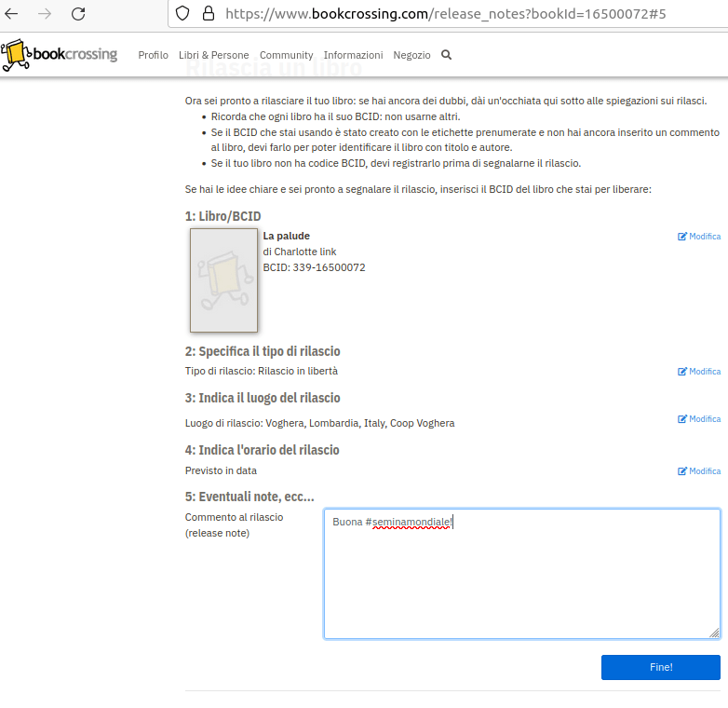This screenshot has height=708, width=728.
Task: Open the Profilo menu
Action: click(x=153, y=55)
